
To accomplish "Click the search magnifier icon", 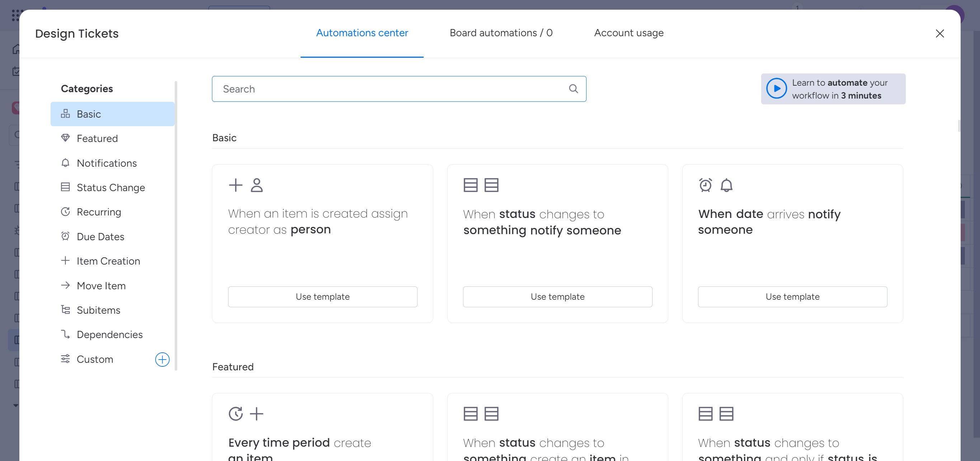I will tap(573, 89).
